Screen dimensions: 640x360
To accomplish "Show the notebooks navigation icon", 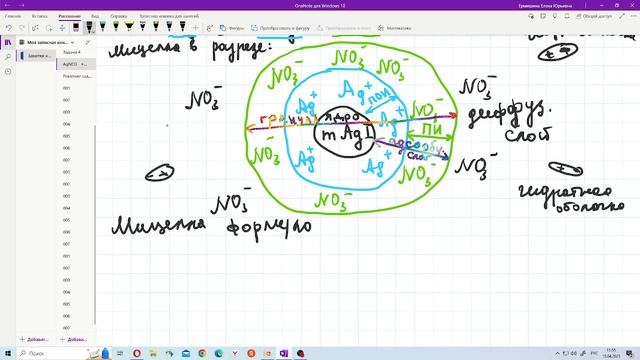I will pyautogui.click(x=8, y=42).
